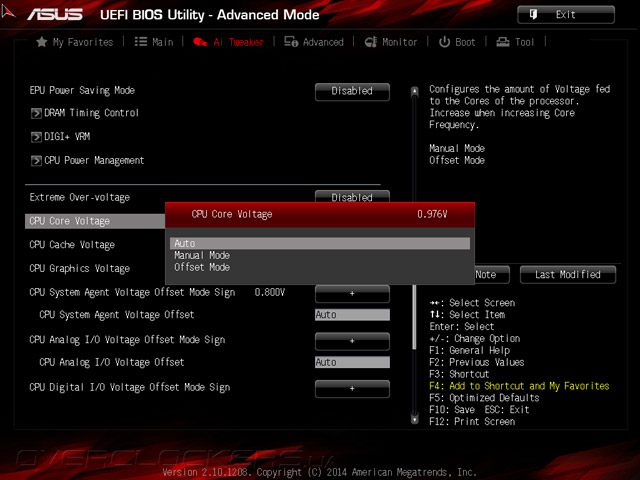Click the Tool printer icon
The height and width of the screenshot is (480, 640).
(503, 42)
